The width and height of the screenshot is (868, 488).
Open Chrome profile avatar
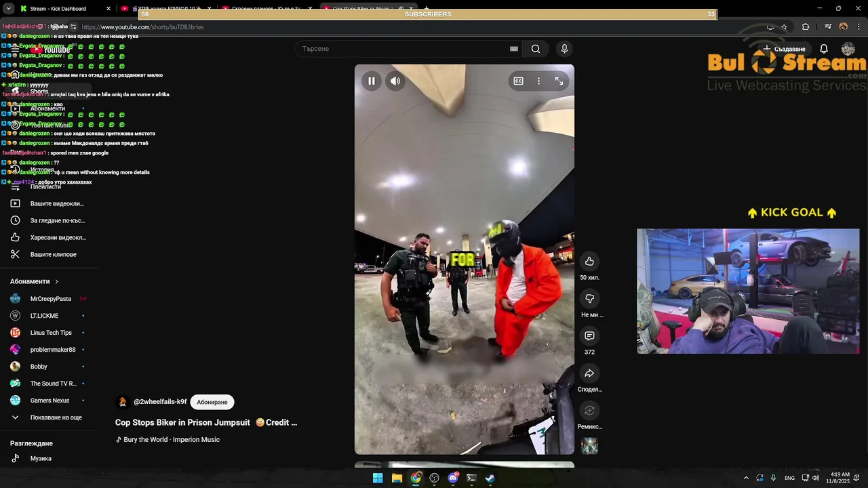pos(844,27)
